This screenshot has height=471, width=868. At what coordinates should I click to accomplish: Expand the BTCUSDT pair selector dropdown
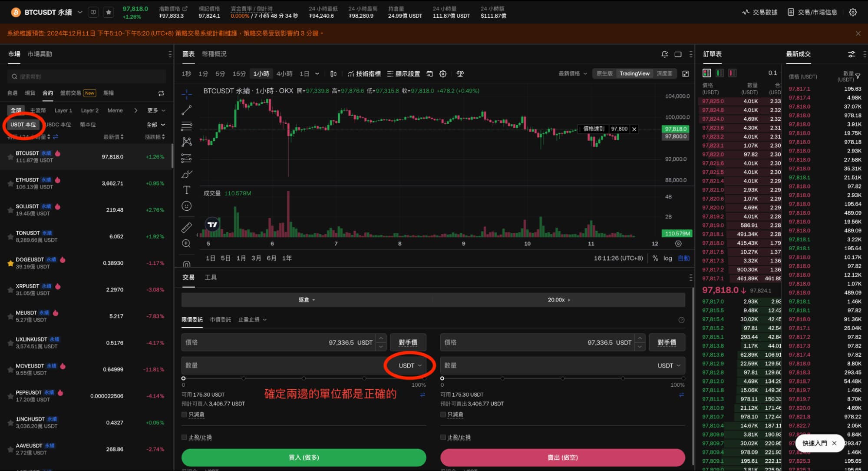[x=80, y=12]
